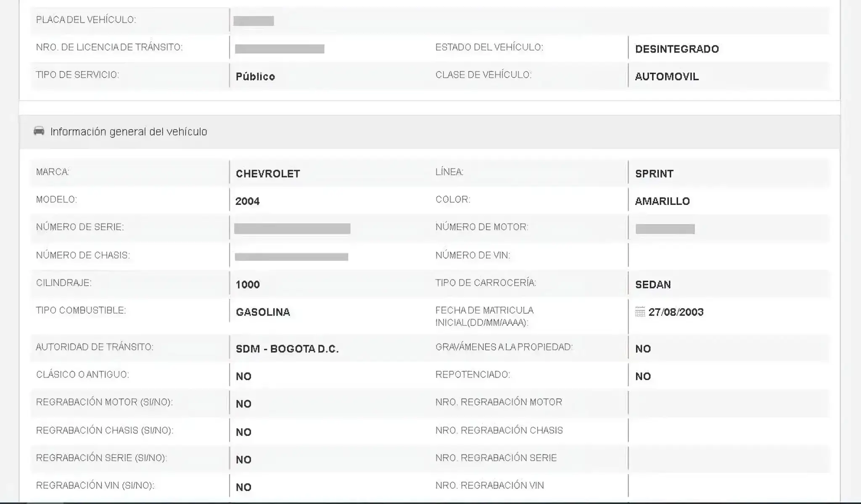861x504 pixels.
Task: Click the redacted chassis number field
Action: [291, 257]
